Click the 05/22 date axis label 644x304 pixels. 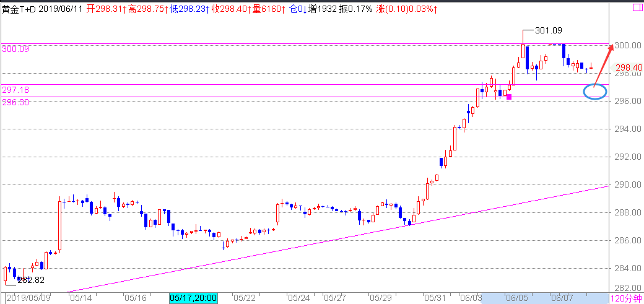coord(244,298)
